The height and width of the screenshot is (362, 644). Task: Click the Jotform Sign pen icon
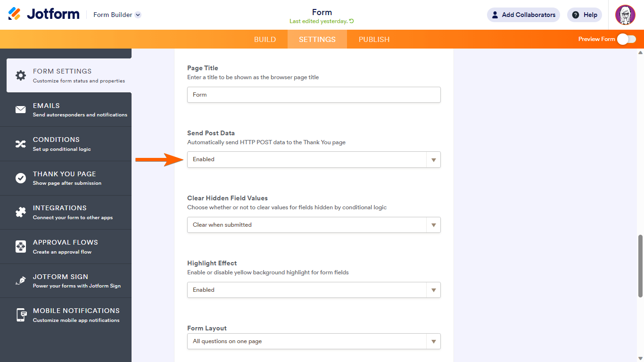click(x=21, y=281)
